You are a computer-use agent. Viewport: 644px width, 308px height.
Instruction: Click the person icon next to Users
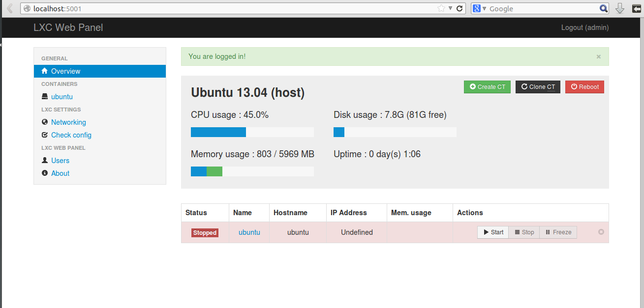pos(45,160)
